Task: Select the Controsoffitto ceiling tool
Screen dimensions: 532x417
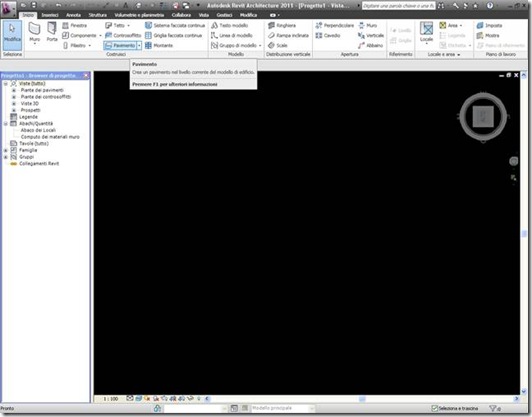Action: [x=123, y=35]
